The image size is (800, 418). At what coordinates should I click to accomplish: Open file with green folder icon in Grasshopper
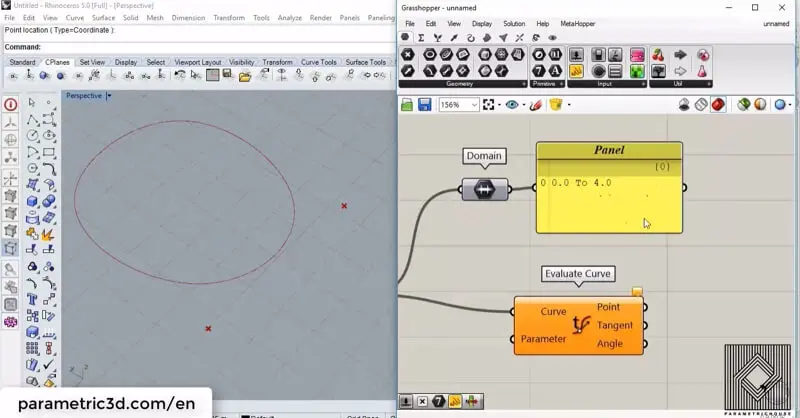408,105
